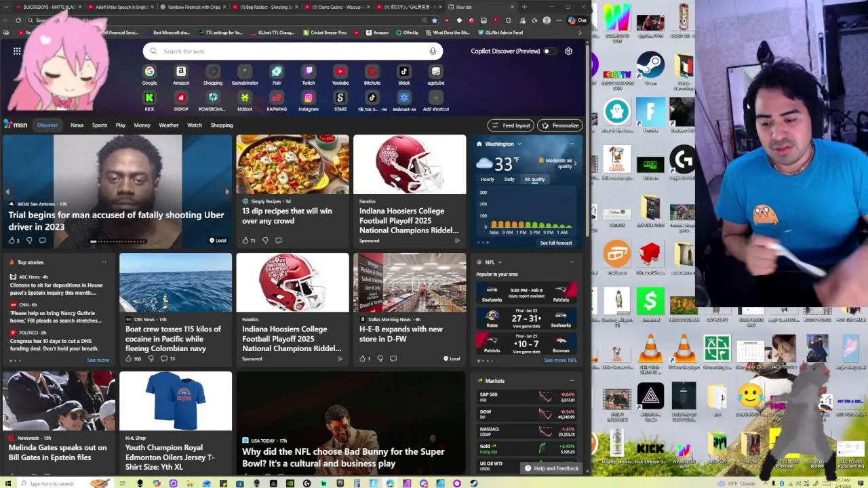
Task: Expand the Washington location dropdown
Action: [519, 144]
